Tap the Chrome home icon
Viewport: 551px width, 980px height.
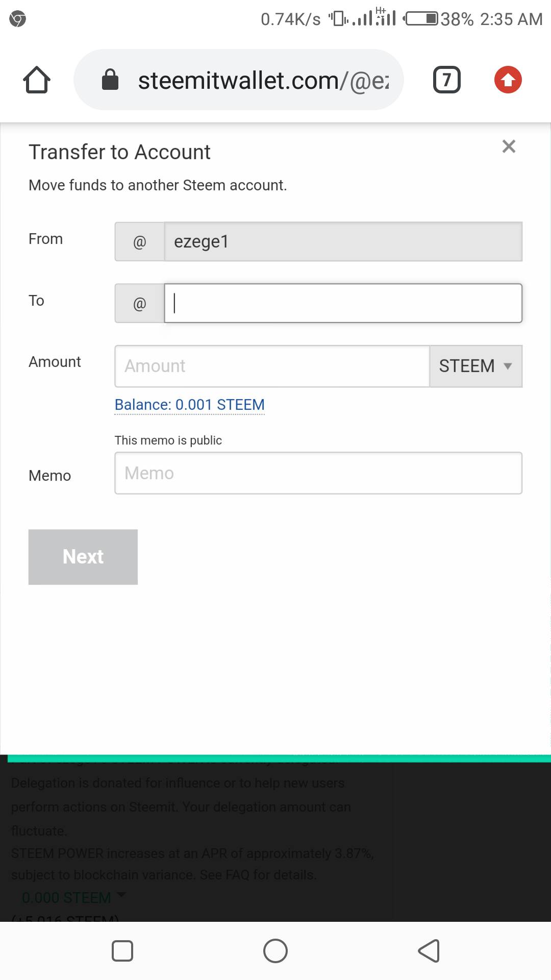(x=37, y=80)
